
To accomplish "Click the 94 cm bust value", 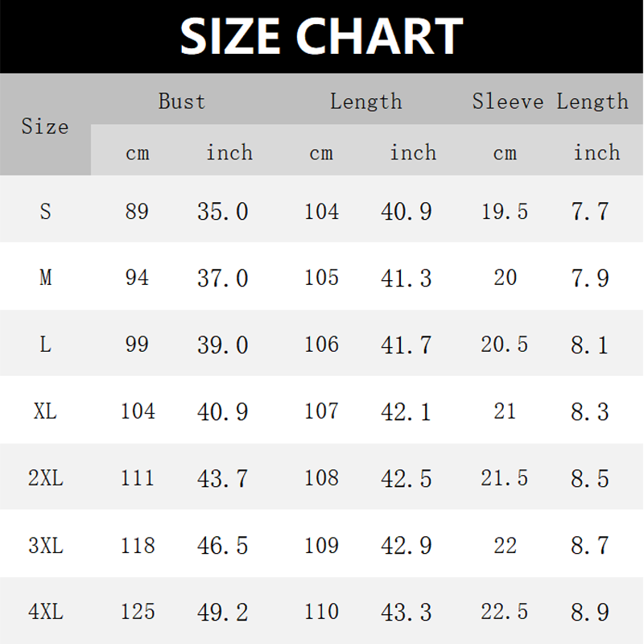I will pyautogui.click(x=137, y=279).
